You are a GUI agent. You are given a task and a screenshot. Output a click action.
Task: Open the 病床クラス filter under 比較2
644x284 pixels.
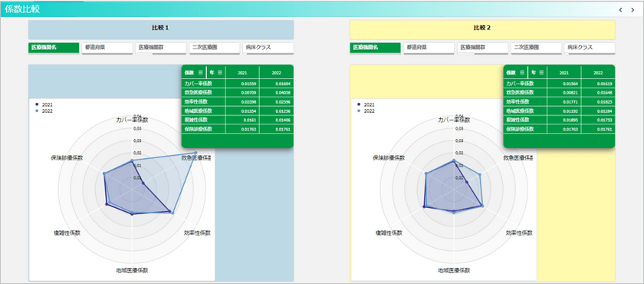pyautogui.click(x=590, y=48)
